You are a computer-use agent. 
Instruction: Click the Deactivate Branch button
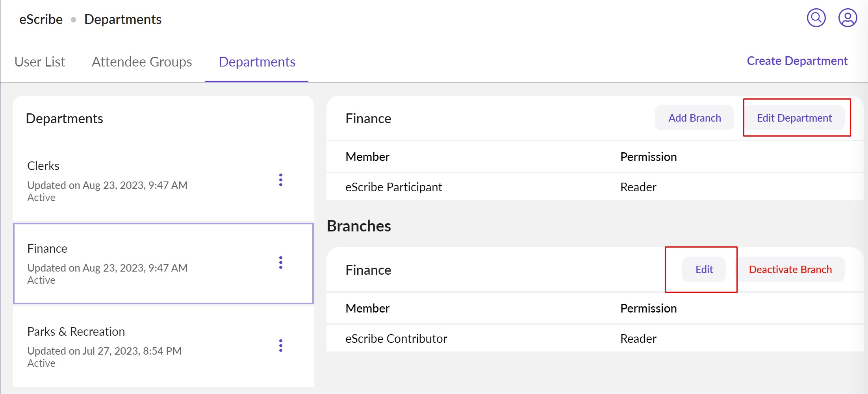tap(790, 269)
